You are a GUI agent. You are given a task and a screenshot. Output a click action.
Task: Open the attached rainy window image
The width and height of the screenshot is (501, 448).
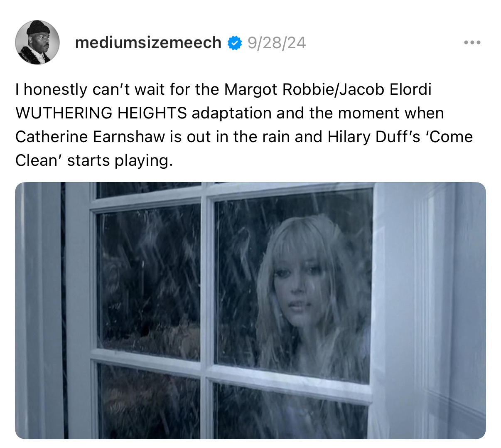(250, 310)
